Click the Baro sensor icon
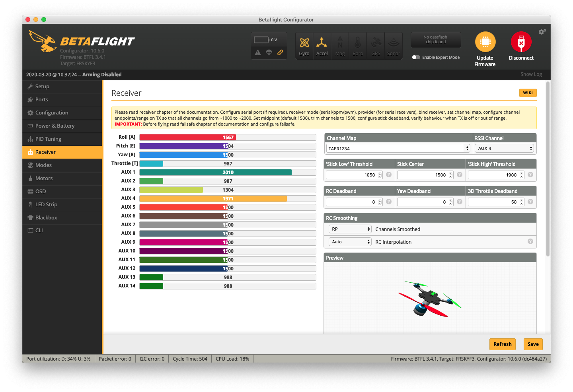 358,42
